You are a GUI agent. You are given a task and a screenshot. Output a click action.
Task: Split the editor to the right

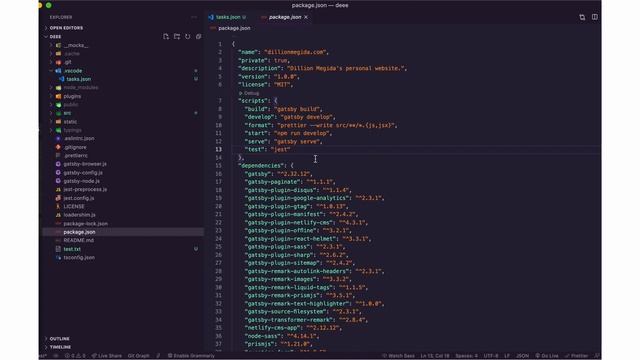click(x=595, y=17)
